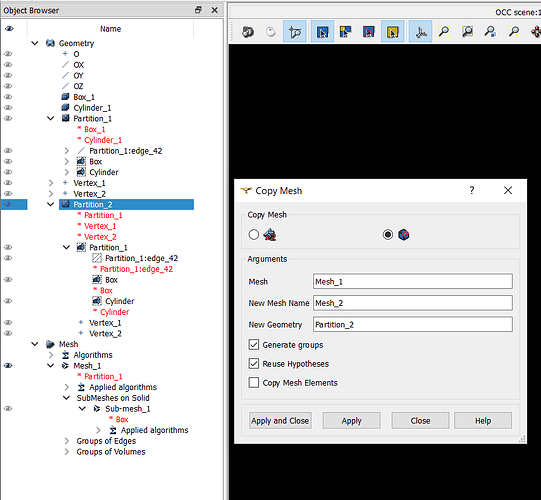This screenshot has height=500, width=541.
Task: Select Cylinder_1 in the Object Browser
Action: point(92,108)
